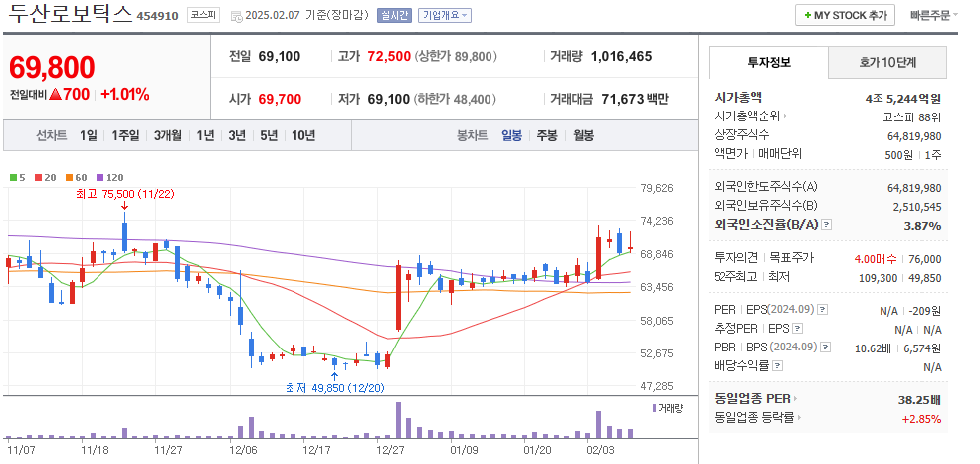Click the 52주최고 value 109,300

point(879,278)
